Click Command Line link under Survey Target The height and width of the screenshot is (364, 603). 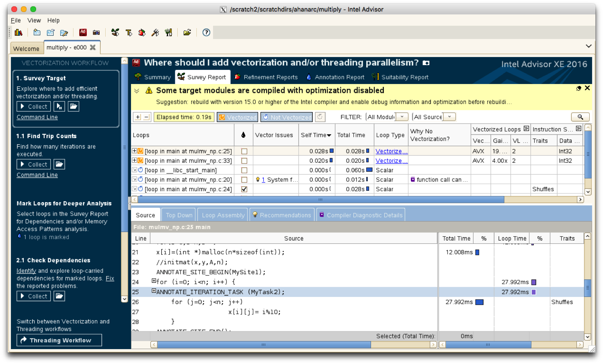37,117
